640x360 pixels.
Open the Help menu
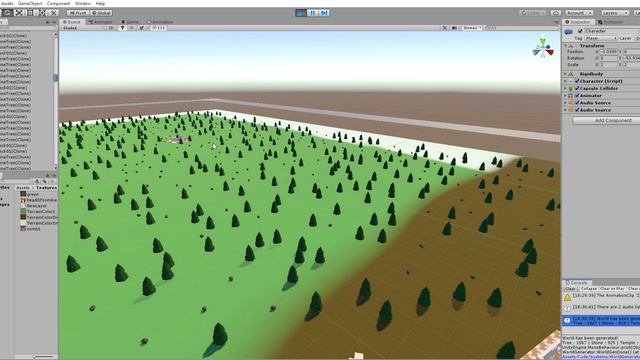click(100, 3)
